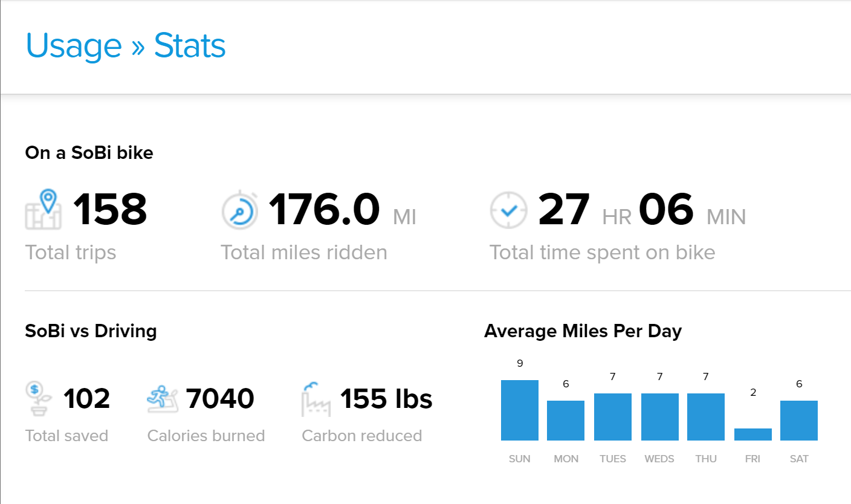Click the stopwatch Total miles ridden icon
The width and height of the screenshot is (851, 504).
pyautogui.click(x=240, y=211)
